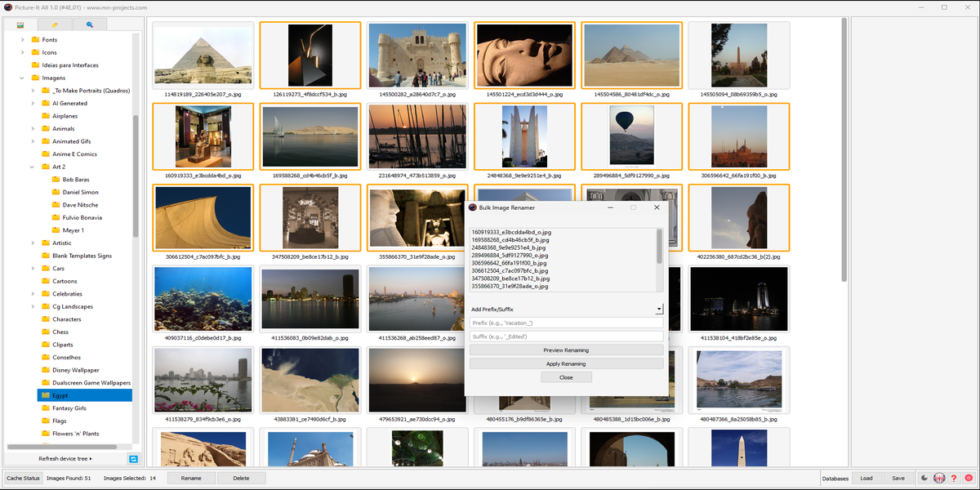Select the pyramid and Sphinx thumbnail 114819189

point(202,55)
